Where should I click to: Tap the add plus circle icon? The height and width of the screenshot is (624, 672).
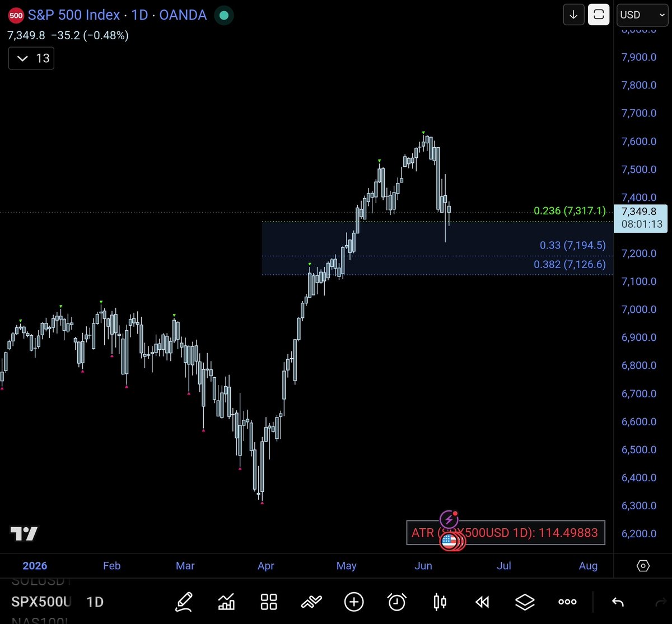click(x=354, y=602)
